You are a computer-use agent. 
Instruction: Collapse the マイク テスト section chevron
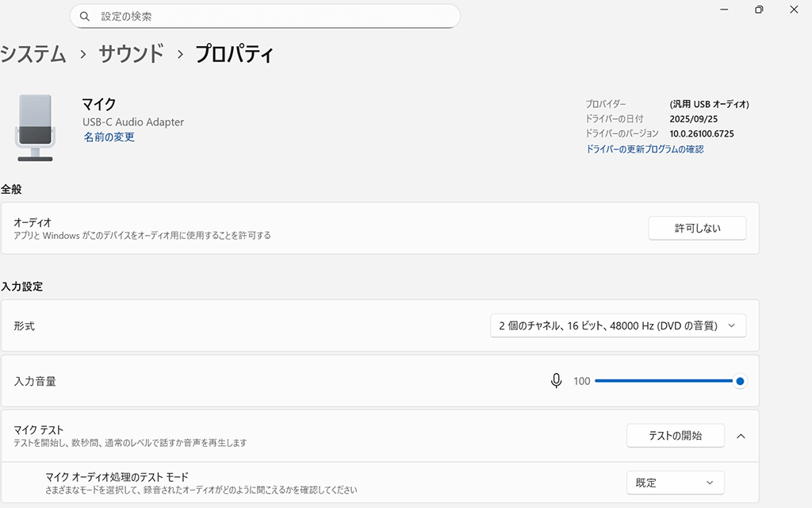(741, 436)
